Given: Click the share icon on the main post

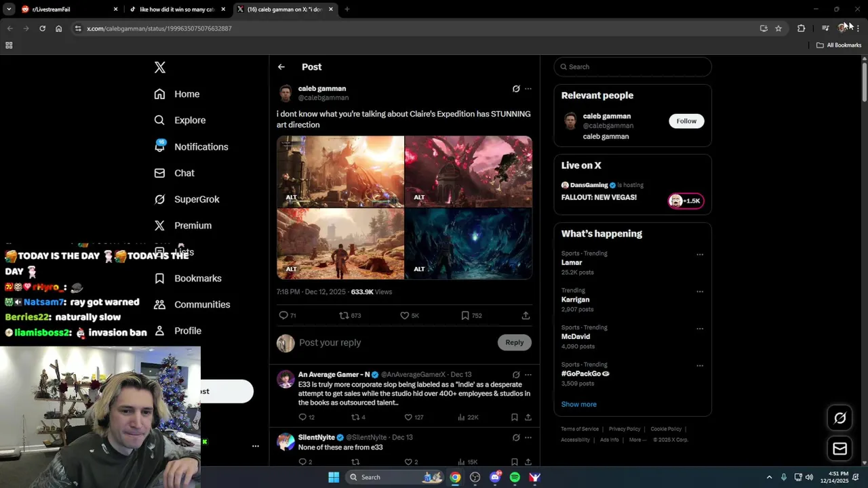Looking at the screenshot, I should [526, 316].
